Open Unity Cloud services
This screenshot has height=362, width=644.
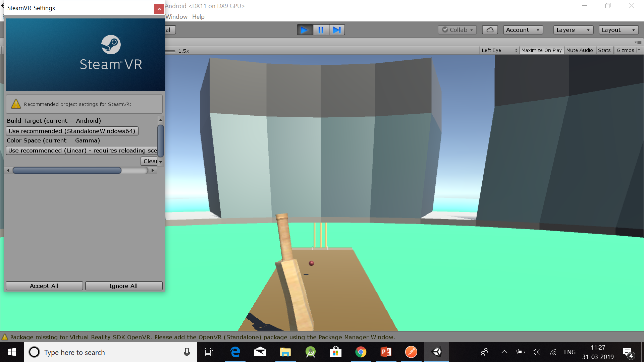[490, 30]
